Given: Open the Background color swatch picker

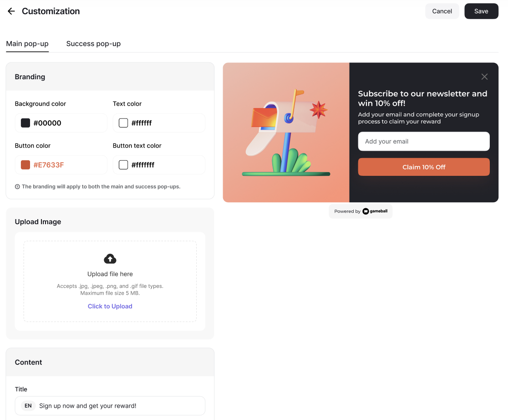Looking at the screenshot, I should coord(25,123).
